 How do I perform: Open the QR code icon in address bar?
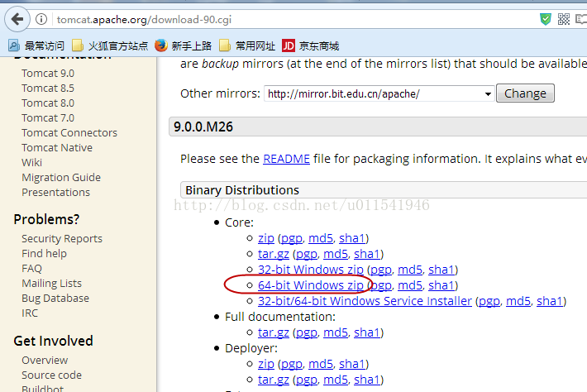pos(563,19)
